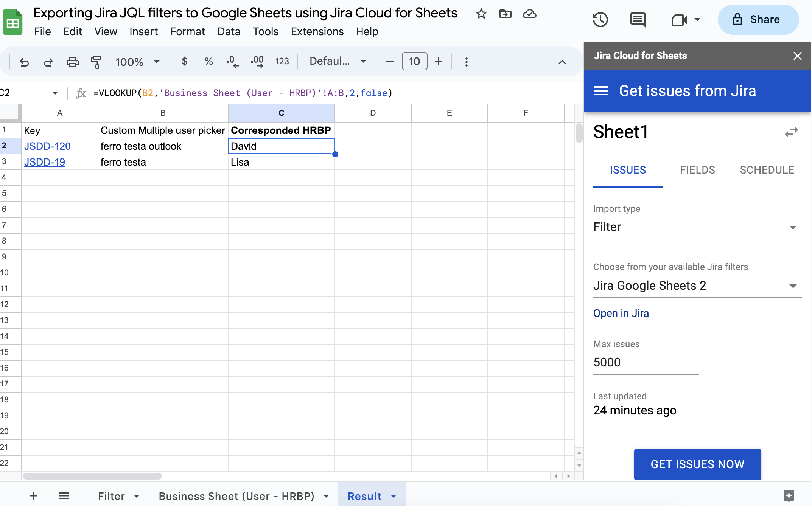
Task: Decrease font size minus button
Action: pos(390,61)
